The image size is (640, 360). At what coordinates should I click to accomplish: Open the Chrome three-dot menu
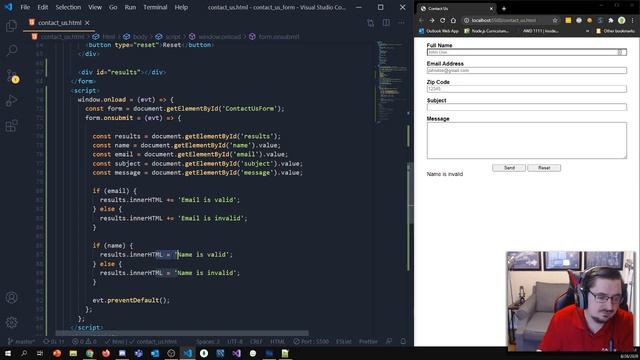[x=633, y=20]
